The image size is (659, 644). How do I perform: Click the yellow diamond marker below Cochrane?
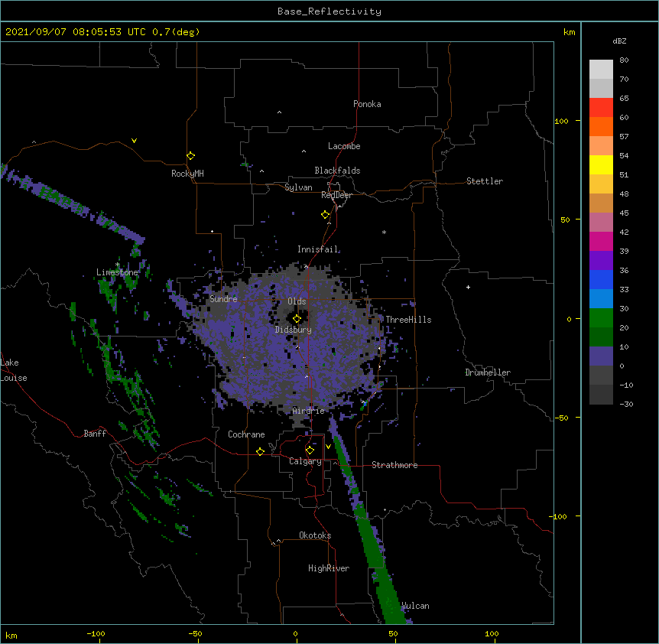point(260,451)
